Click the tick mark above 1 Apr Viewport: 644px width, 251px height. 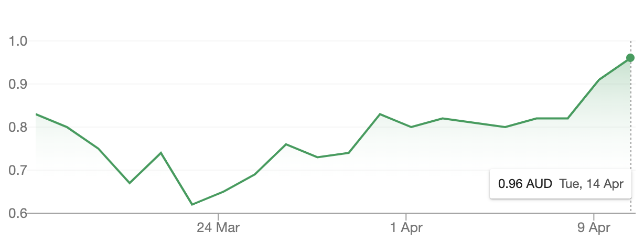click(x=406, y=216)
